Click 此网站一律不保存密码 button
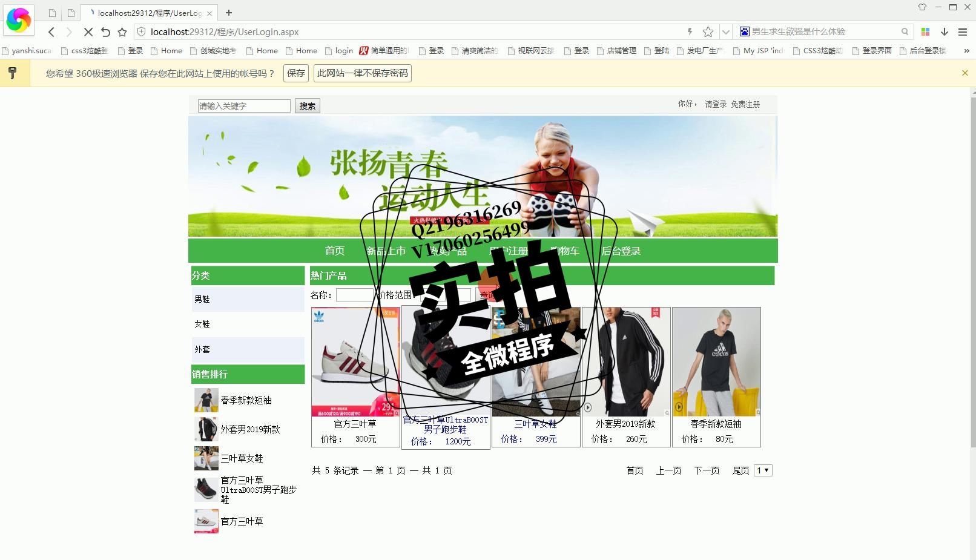This screenshot has width=976, height=560. click(363, 73)
